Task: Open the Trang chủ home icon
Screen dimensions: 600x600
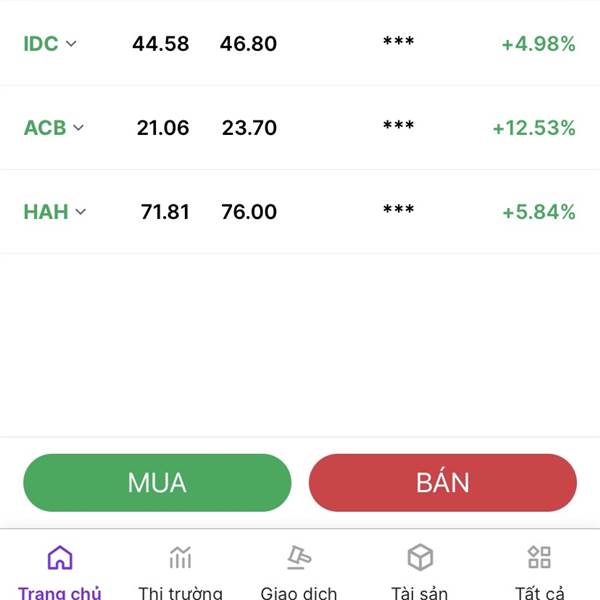Action: (x=60, y=558)
